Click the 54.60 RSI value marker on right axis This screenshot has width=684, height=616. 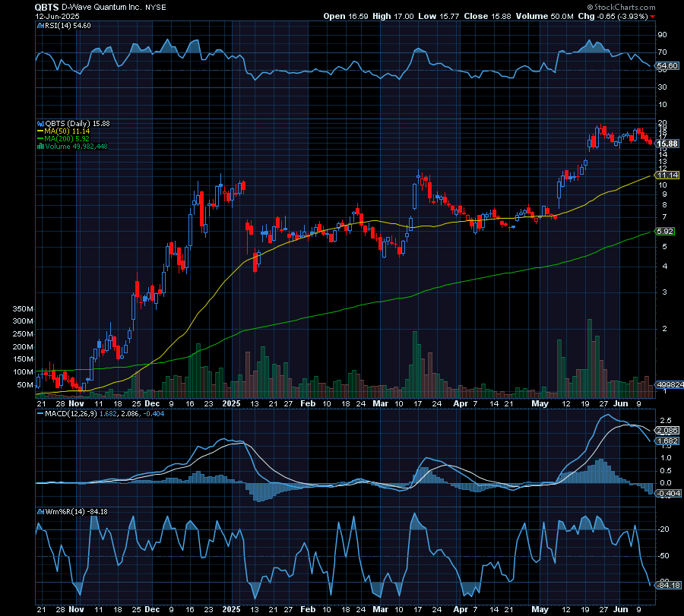(x=666, y=65)
